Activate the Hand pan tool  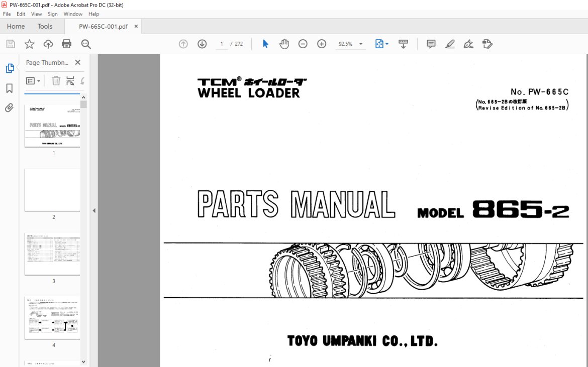click(284, 44)
